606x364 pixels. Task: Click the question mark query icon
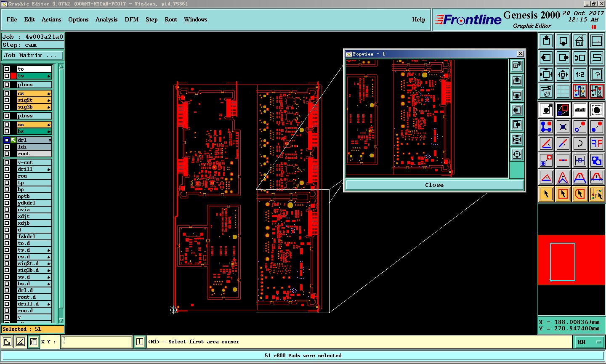[597, 74]
